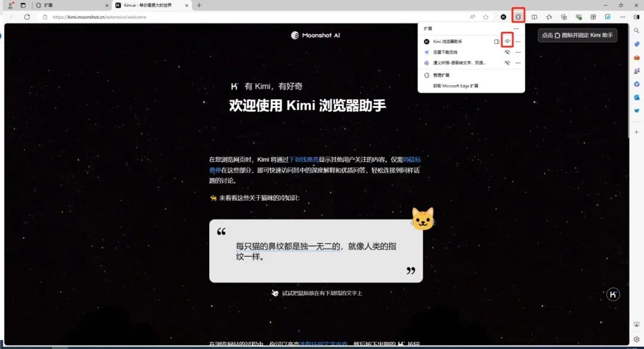Click the 将鼠标 blue link text
The width and height of the screenshot is (644, 349).
click(412, 160)
